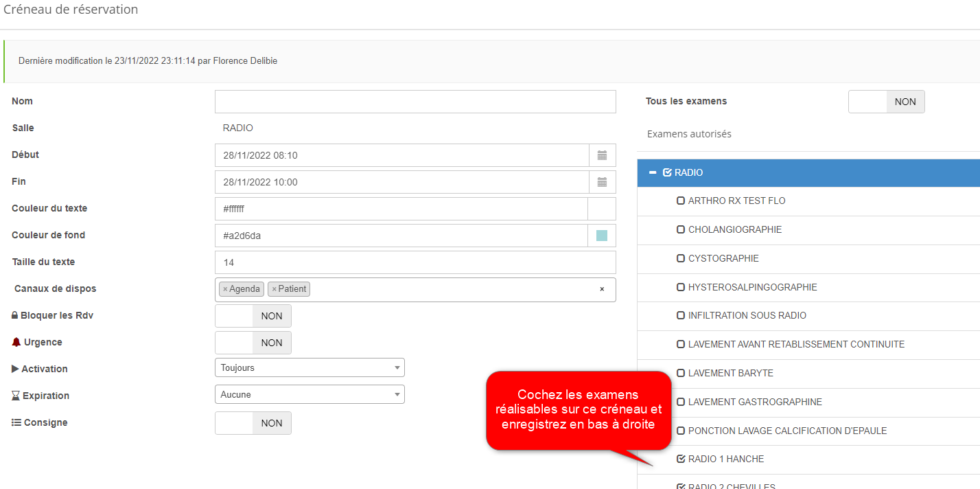
Task: Remove the Patient tag from channels
Action: (x=274, y=289)
